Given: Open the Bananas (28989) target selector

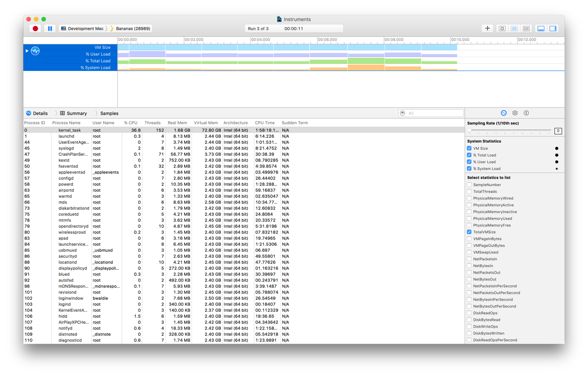Looking at the screenshot, I should 131,28.
